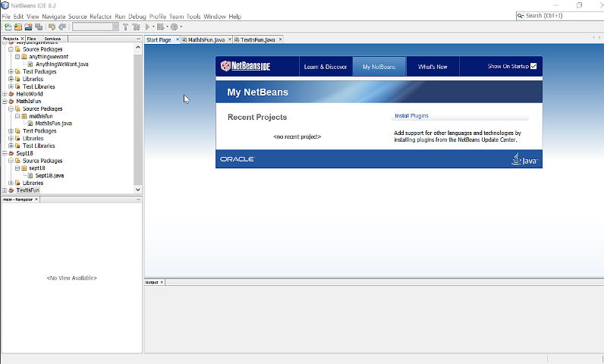
Task: Open the What's New tab
Action: pyautogui.click(x=433, y=67)
